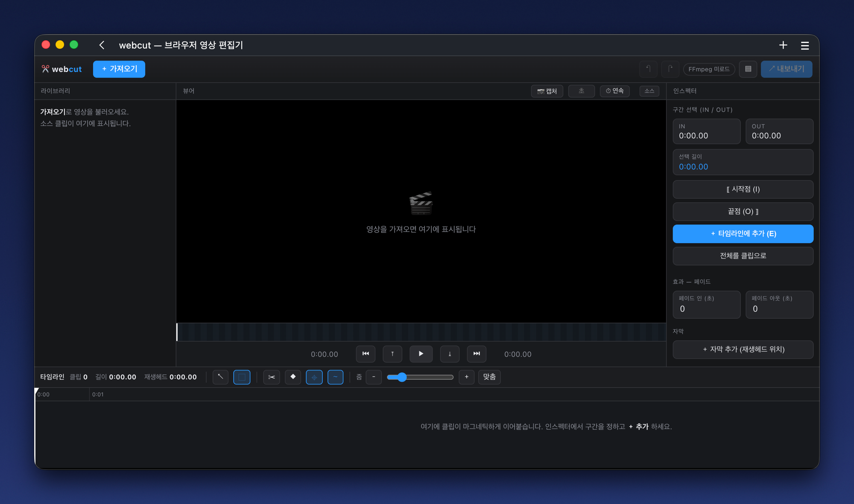Select the scissors cut tool
The height and width of the screenshot is (504, 854).
(272, 377)
